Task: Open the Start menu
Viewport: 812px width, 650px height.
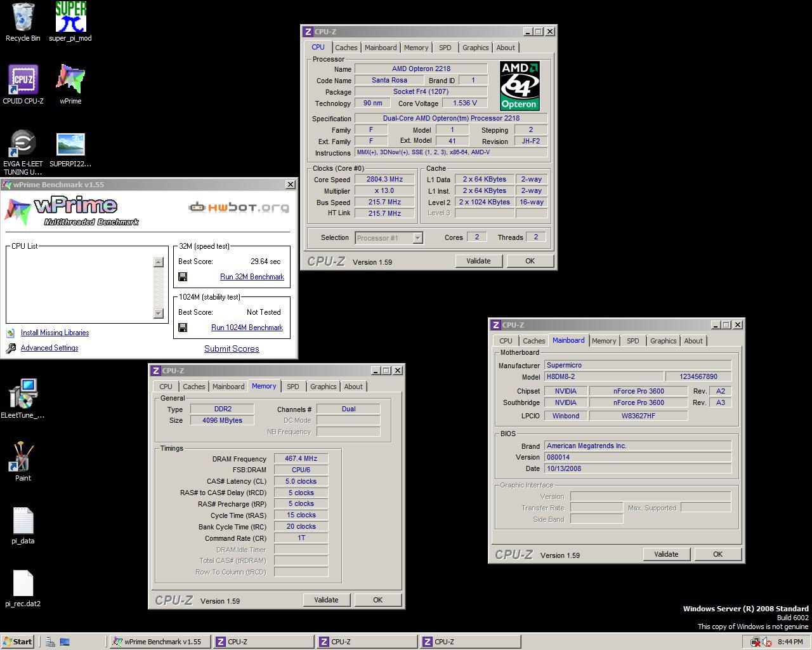Action: click(x=18, y=642)
